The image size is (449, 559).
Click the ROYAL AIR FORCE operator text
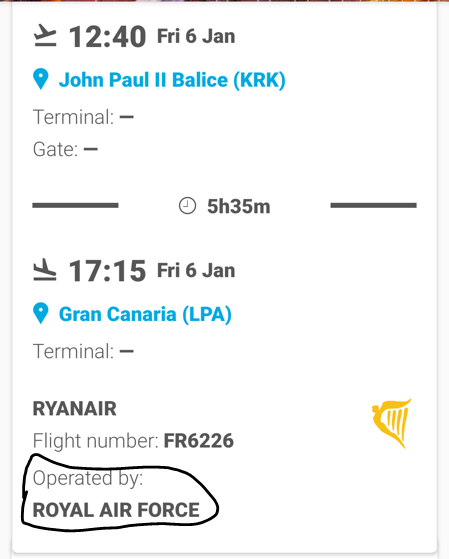(116, 510)
